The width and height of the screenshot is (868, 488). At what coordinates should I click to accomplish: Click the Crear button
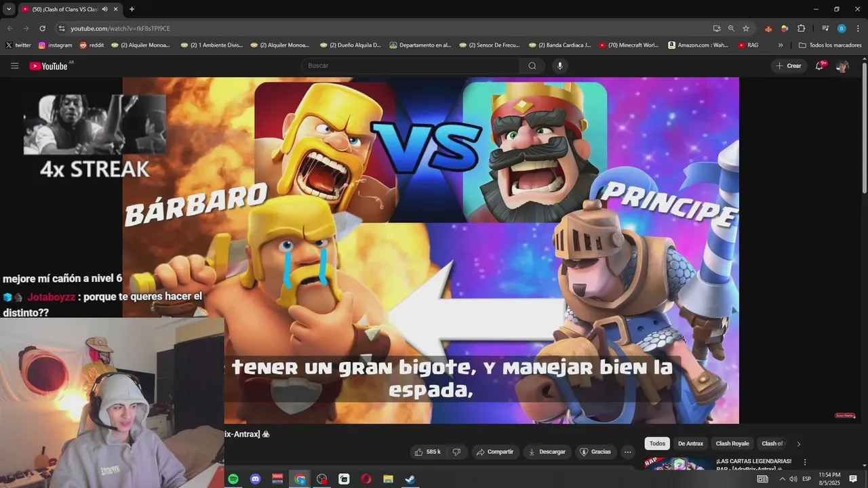coord(788,66)
